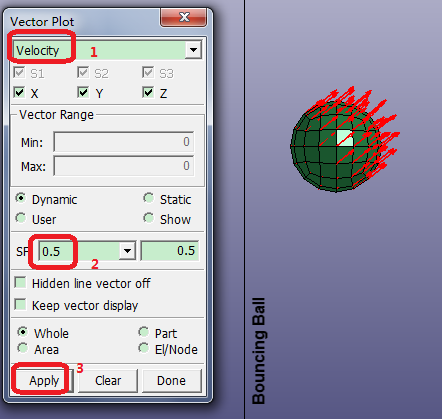The height and width of the screenshot is (419, 442).
Task: Toggle the S3 checkbox
Action: tap(148, 72)
